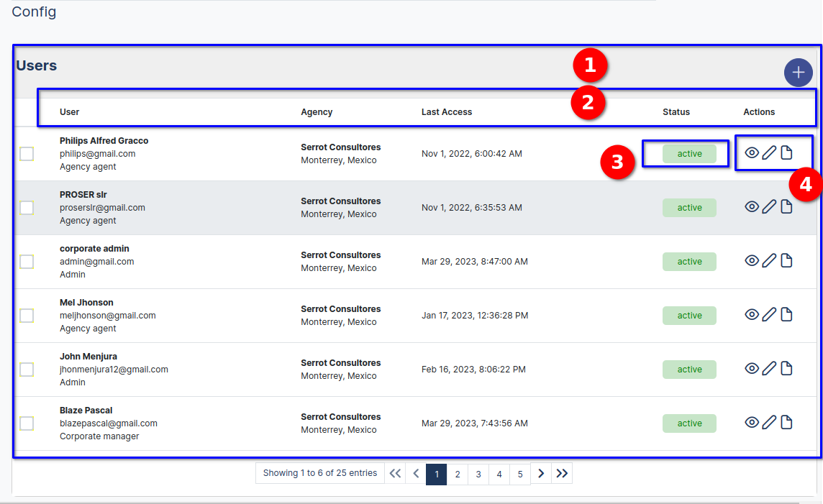Tick Blaze Pascal's selection checkbox
The image size is (823, 504).
click(27, 423)
